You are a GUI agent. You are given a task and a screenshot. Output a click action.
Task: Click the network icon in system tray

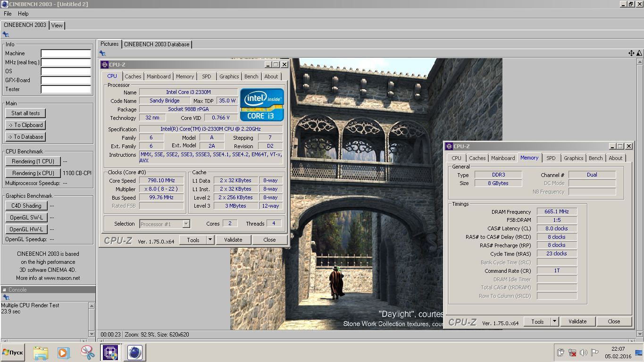pyautogui.click(x=572, y=353)
